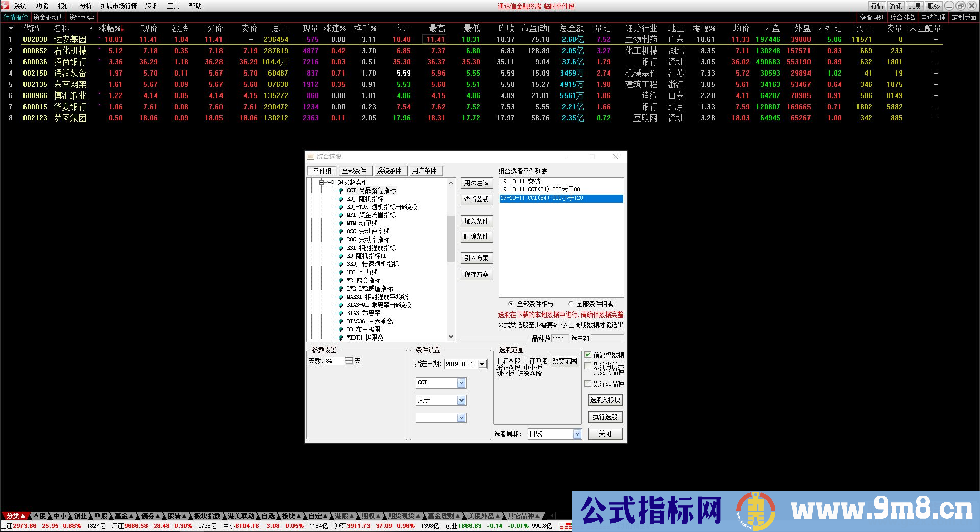Click the BIAS36 三六乖离 diamond icon
This screenshot has height=532, width=980.
[x=341, y=321]
